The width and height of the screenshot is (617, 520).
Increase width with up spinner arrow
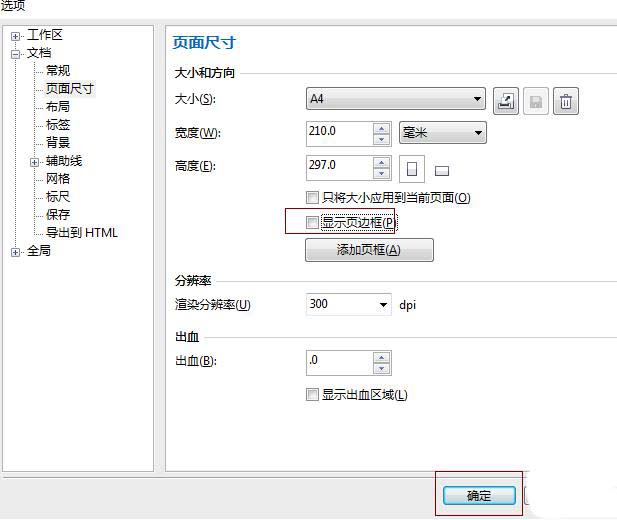[x=381, y=128]
